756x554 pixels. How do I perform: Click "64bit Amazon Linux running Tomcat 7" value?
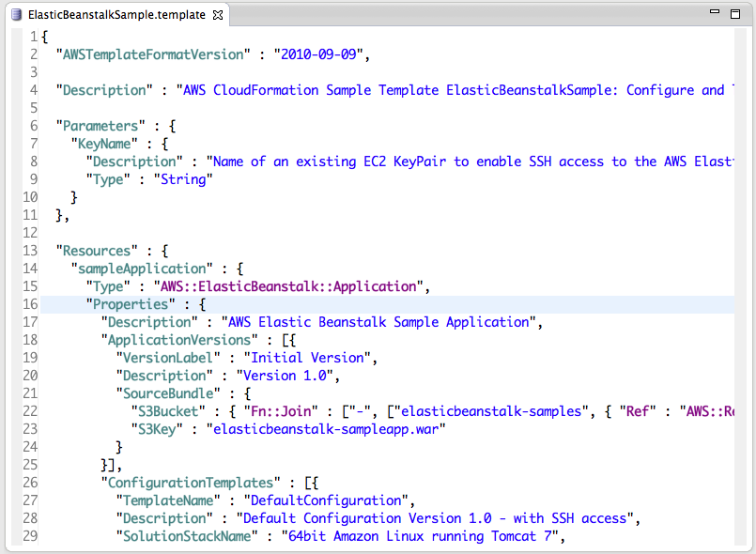pos(420,536)
